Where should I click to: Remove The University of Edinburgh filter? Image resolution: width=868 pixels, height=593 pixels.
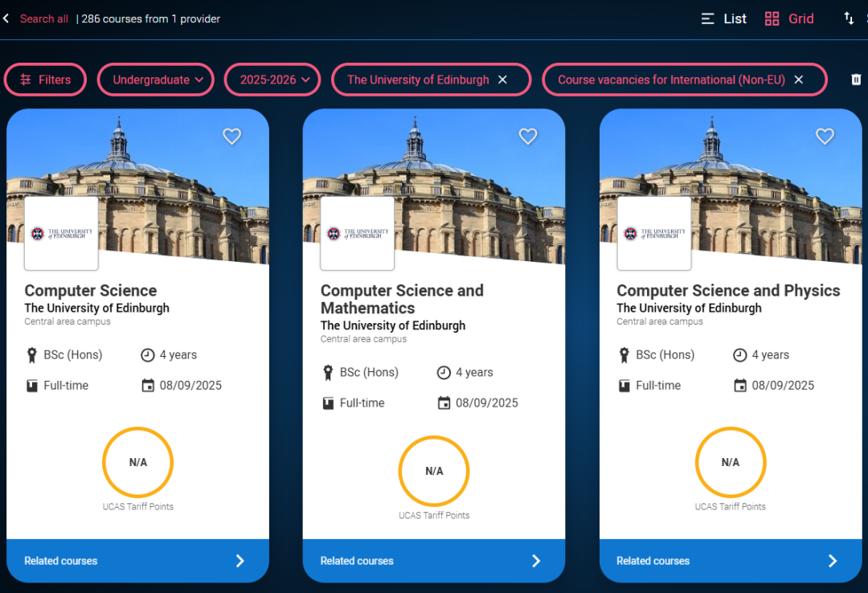coord(502,80)
